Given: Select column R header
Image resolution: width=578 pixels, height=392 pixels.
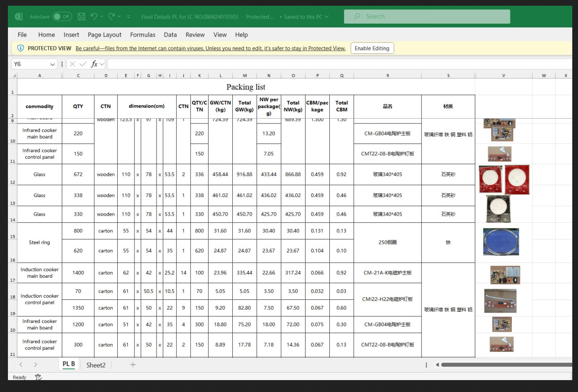Looking at the screenshot, I should (388, 75).
